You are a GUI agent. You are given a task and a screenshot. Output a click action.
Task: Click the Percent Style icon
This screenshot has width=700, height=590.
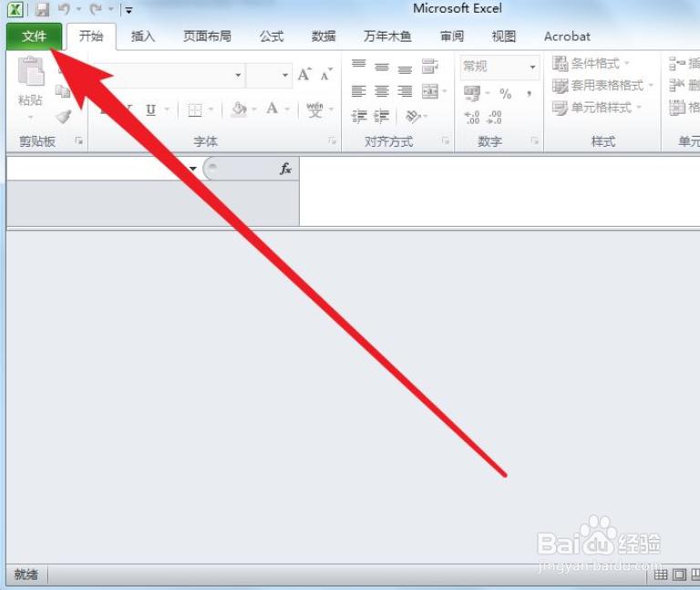point(505,93)
